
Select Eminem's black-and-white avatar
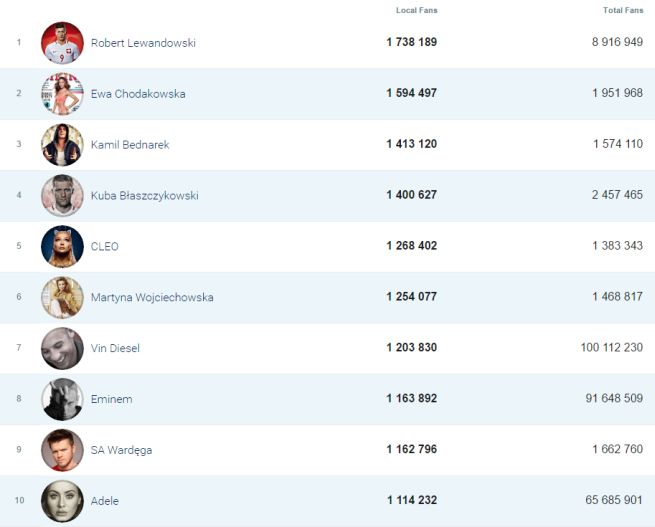[62, 400]
